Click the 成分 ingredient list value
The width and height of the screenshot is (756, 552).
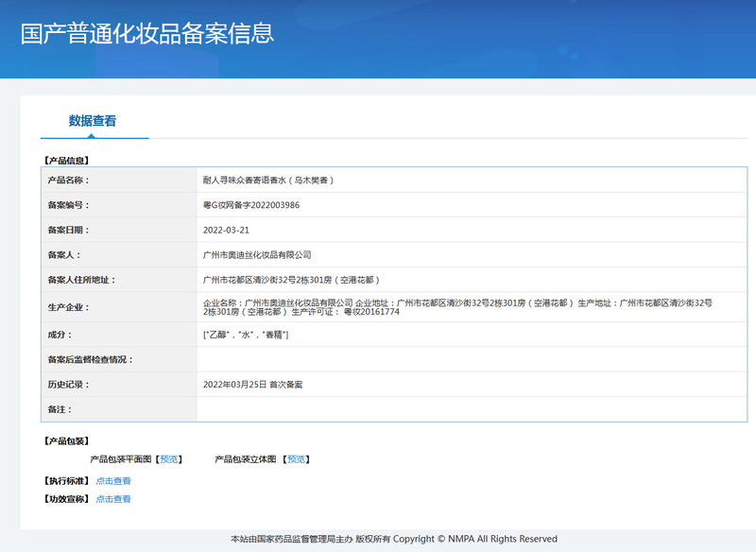point(246,336)
